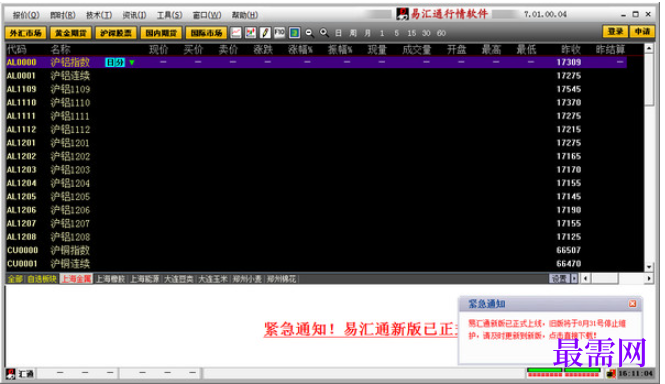Click the 外汇市场 market button
This screenshot has height=384, width=665.
[x=25, y=33]
